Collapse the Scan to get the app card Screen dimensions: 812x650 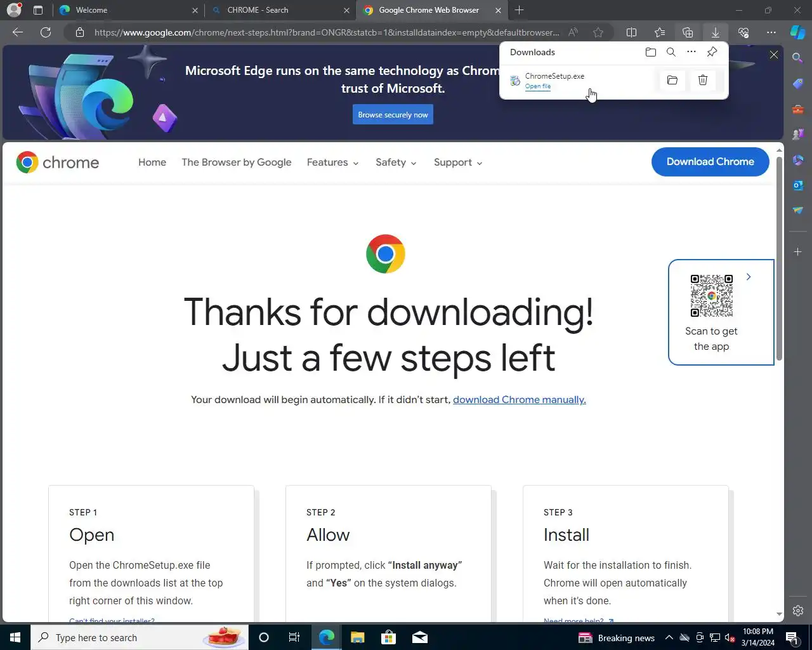coord(749,277)
